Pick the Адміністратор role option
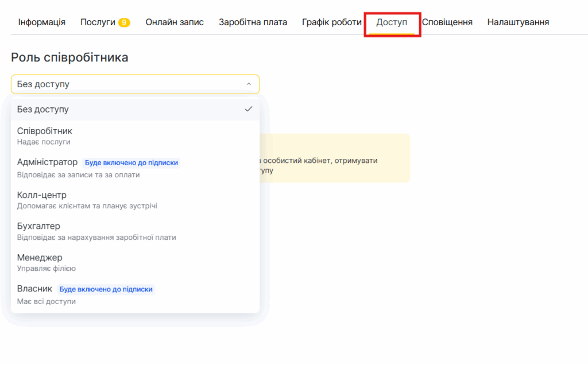Image resolution: width=588 pixels, height=366 pixels. click(x=47, y=168)
